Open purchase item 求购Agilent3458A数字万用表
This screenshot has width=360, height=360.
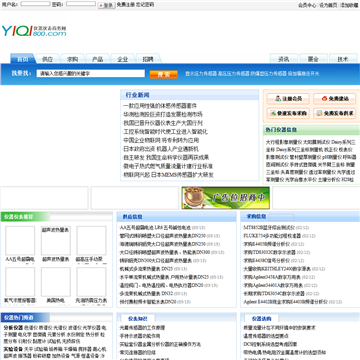coord(272,277)
